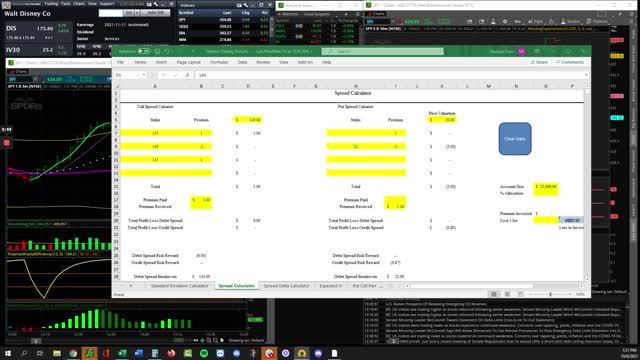Click the QQQ row in the Indexes watchlist
Screen dimensions: 640x360
point(224,27)
